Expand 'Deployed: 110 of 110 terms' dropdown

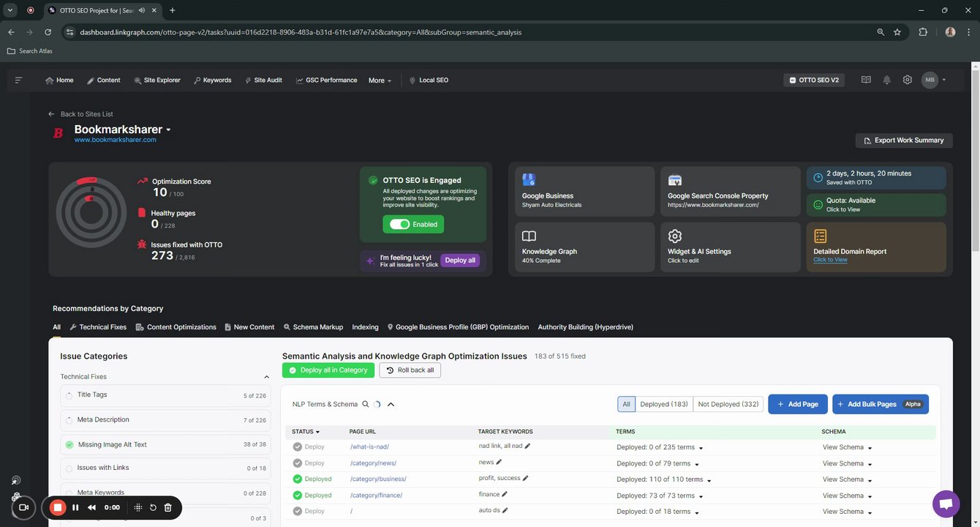coord(709,480)
